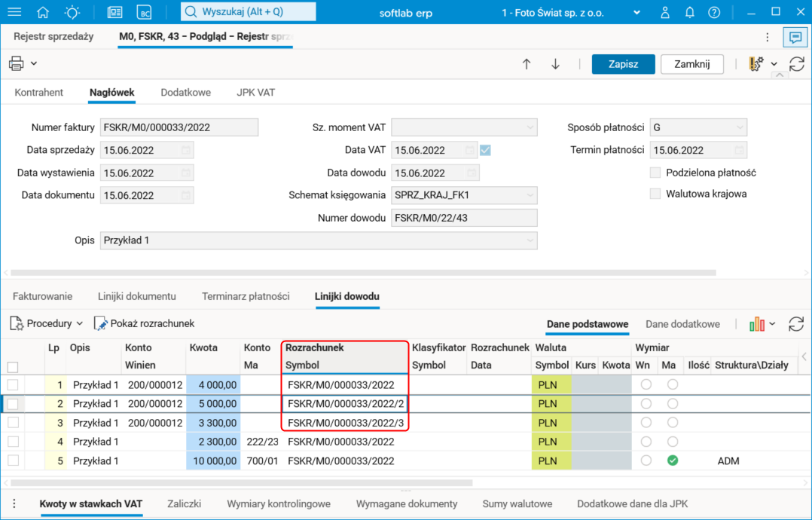Image resolution: width=812 pixels, height=520 pixels.
Task: Expand the company selector dropdown arrow
Action: click(637, 12)
